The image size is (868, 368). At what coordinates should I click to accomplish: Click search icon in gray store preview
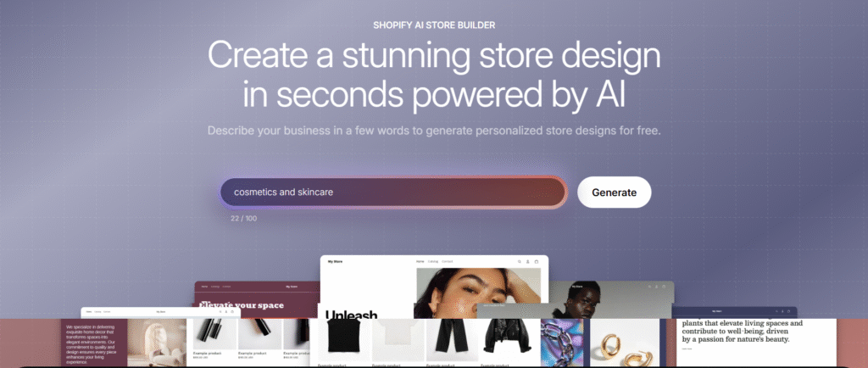tap(648, 287)
